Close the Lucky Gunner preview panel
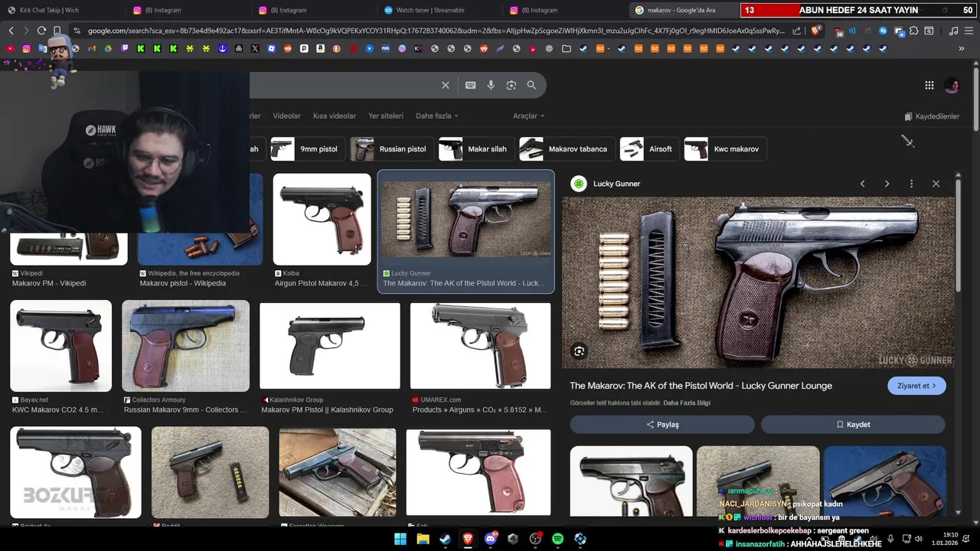The width and height of the screenshot is (980, 551). [x=936, y=184]
